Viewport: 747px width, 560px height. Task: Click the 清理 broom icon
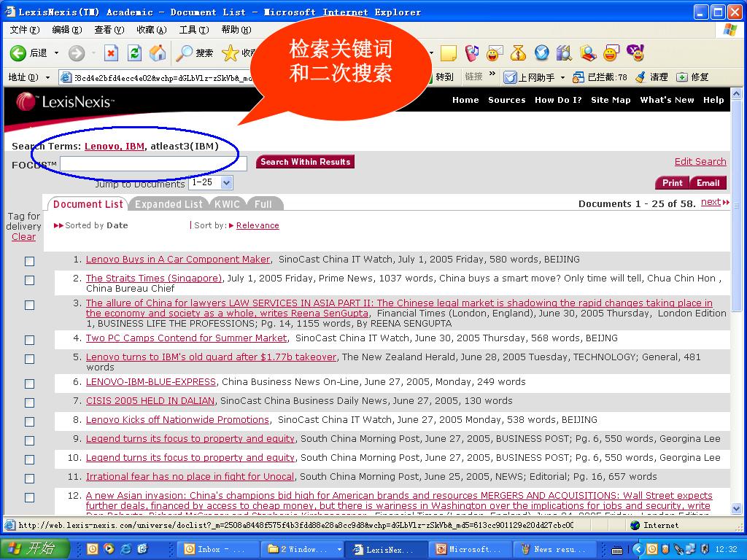(640, 77)
